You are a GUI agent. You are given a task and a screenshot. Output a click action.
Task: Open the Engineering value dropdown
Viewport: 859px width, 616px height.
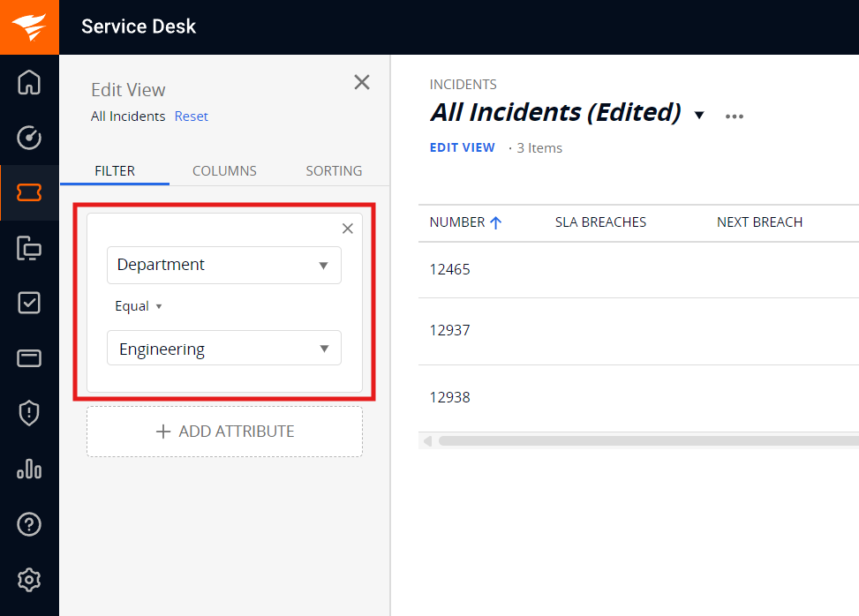coord(223,349)
